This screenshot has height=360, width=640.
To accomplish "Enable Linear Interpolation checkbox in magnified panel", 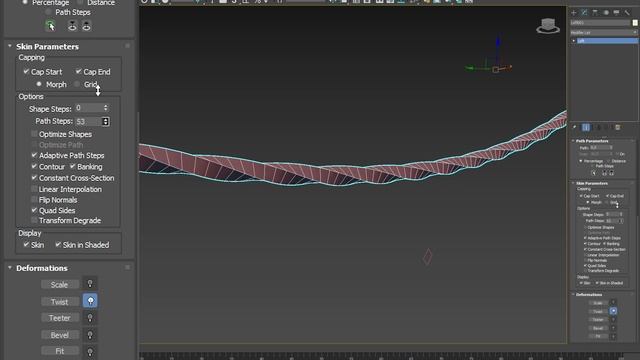I will (34, 189).
